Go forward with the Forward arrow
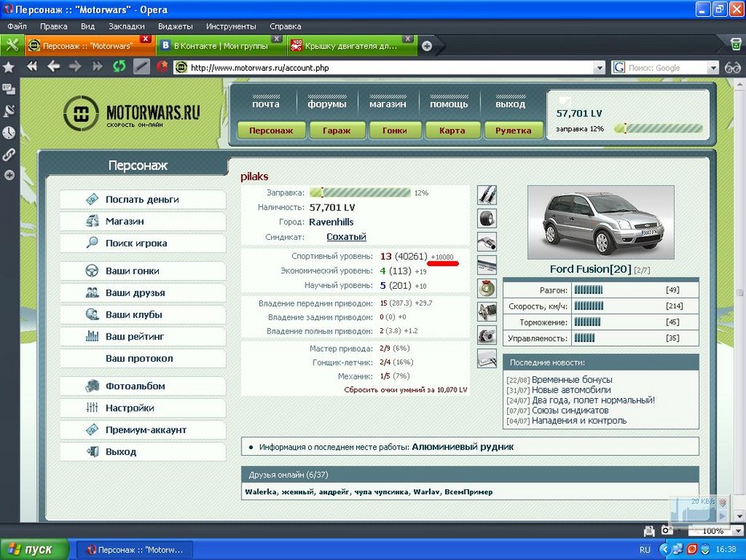 pyautogui.click(x=75, y=67)
